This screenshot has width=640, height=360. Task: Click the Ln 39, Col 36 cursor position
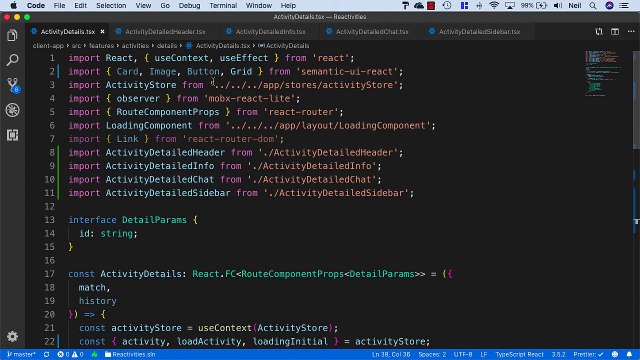[391, 354]
